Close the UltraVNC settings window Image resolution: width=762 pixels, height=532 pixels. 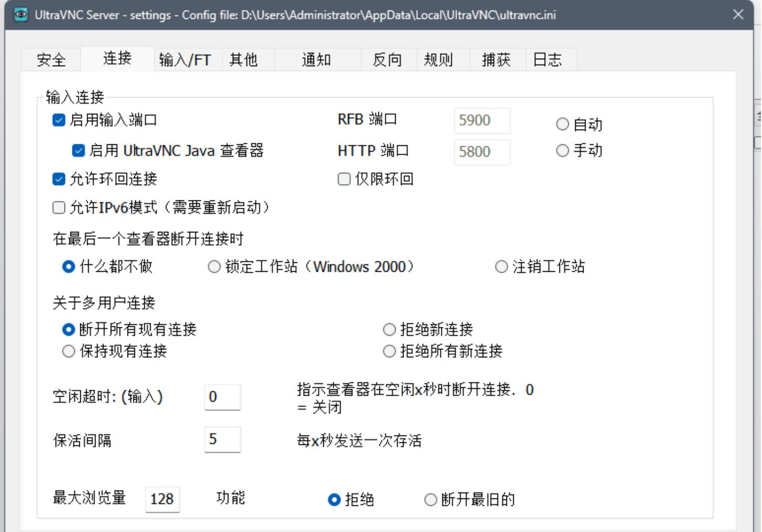click(738, 15)
